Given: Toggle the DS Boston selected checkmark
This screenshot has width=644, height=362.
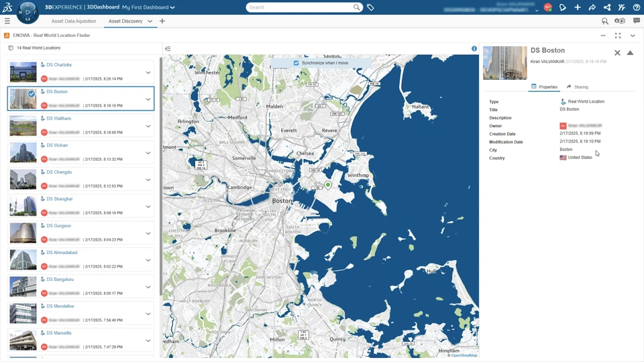Looking at the screenshot, I should point(32,94).
